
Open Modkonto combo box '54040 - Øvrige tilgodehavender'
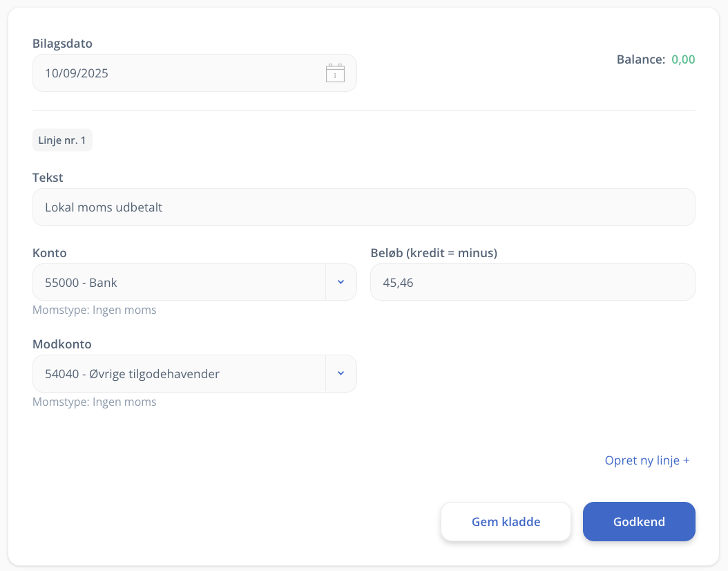[x=195, y=373]
